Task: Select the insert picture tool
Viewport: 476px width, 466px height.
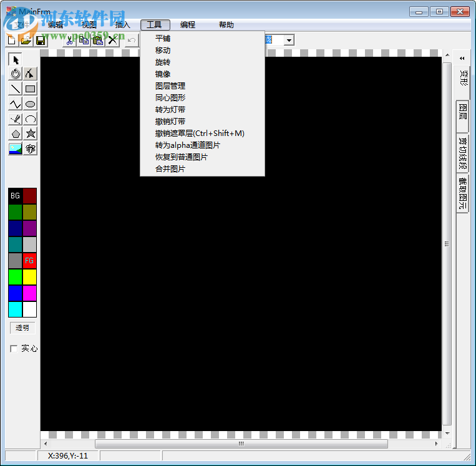Action: [15, 148]
